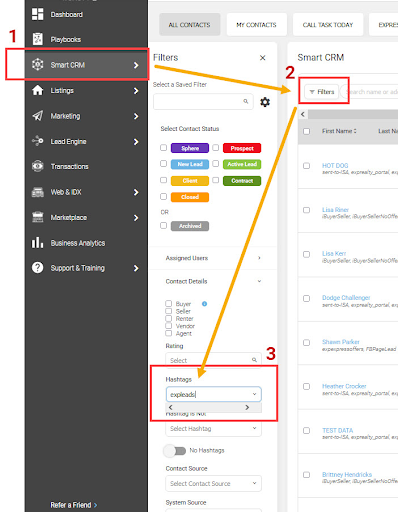Viewport: 398px width, 512px height.
Task: Switch to the My Contacts tab
Action: [x=256, y=24]
